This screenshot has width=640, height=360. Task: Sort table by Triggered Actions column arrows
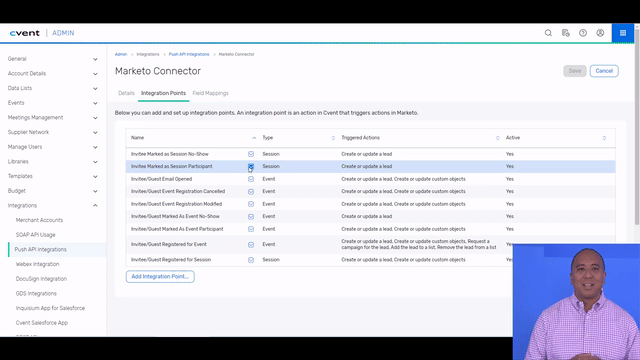tap(498, 138)
